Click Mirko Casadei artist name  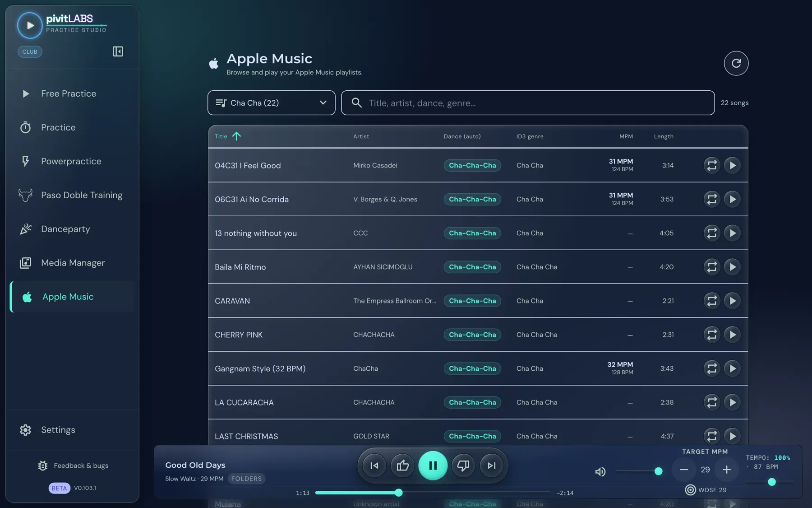pyautogui.click(x=375, y=165)
